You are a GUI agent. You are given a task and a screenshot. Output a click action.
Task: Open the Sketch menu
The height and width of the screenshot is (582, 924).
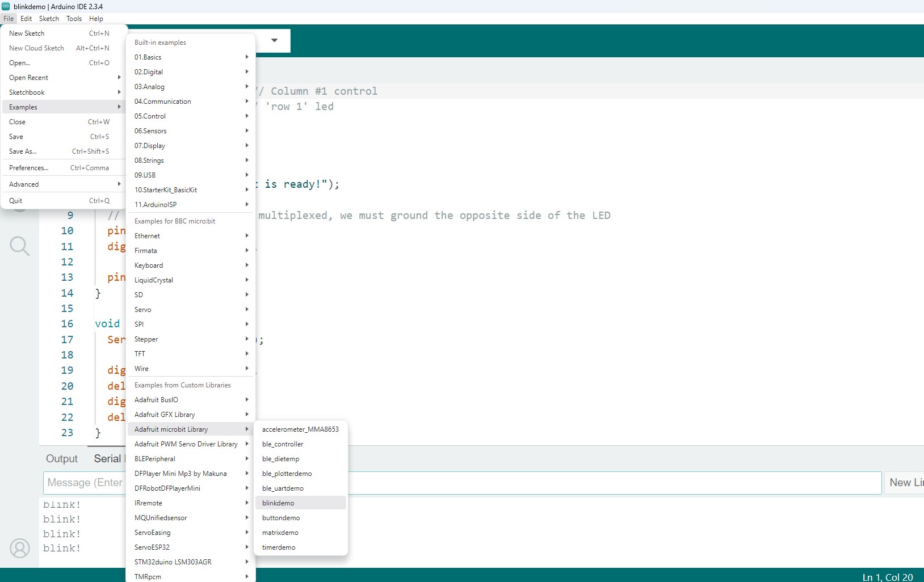pyautogui.click(x=49, y=19)
